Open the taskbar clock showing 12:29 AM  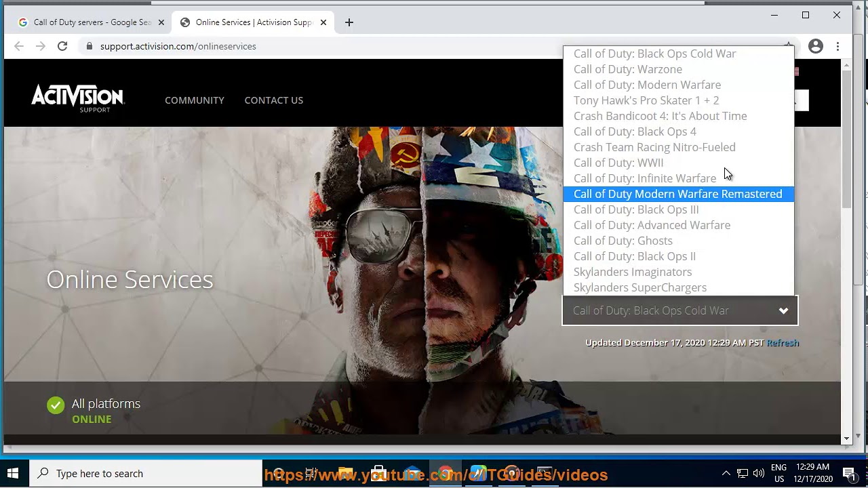pyautogui.click(x=813, y=473)
